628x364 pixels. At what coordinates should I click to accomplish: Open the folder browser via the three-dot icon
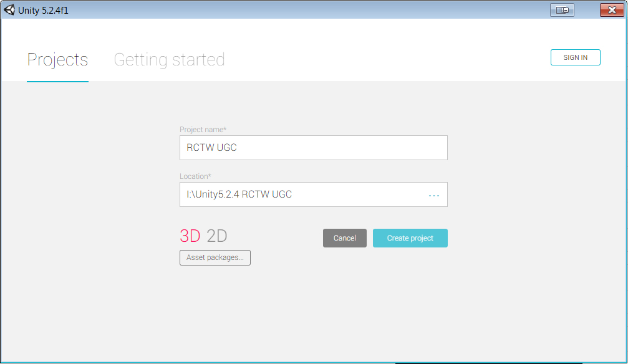coord(434,196)
